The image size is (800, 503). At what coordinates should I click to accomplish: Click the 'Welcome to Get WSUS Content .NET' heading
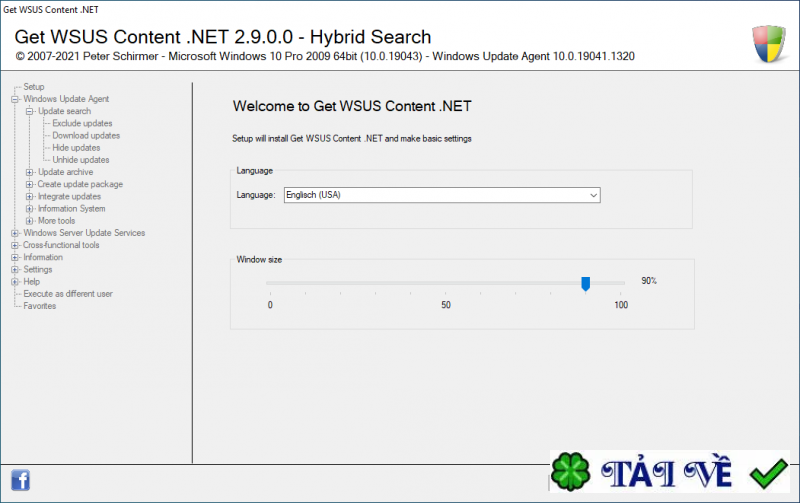tap(352, 106)
